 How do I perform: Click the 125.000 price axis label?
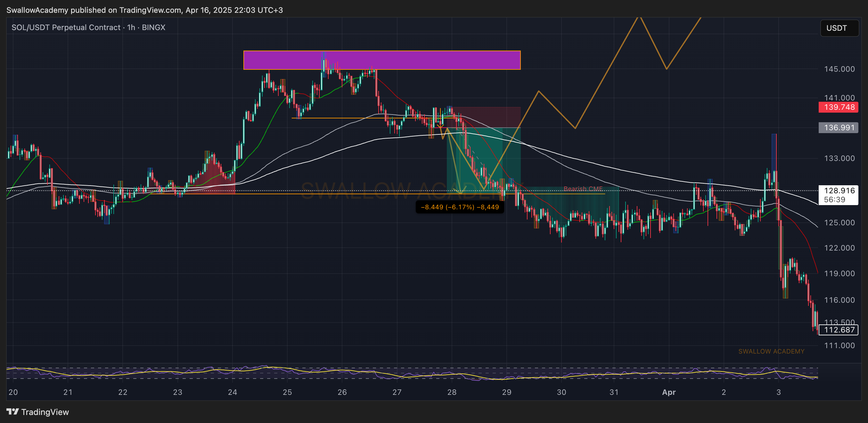(839, 222)
